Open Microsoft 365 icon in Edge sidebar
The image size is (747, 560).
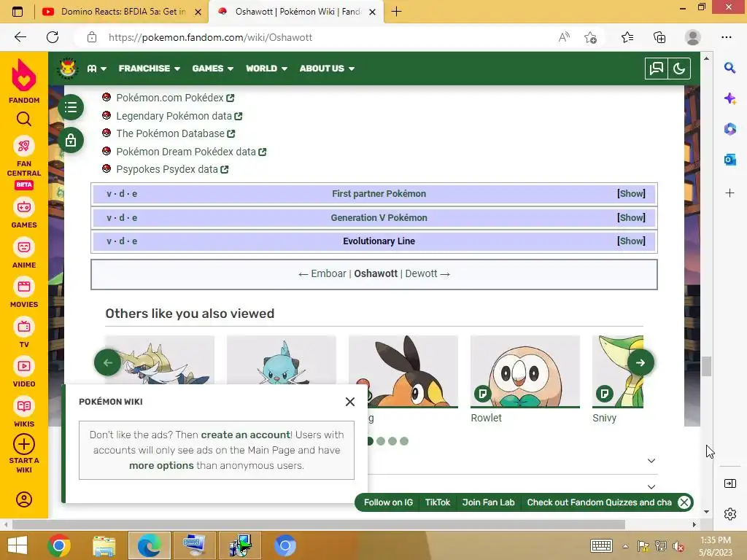point(729,129)
